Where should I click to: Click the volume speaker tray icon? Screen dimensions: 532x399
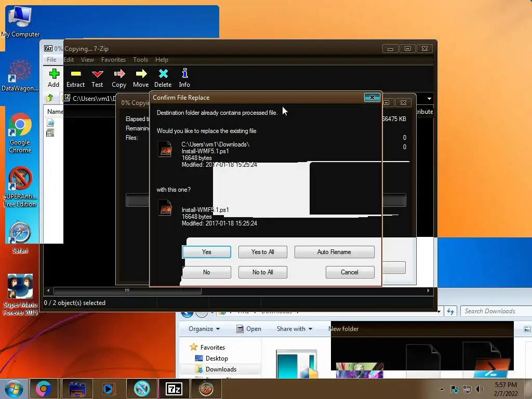click(x=480, y=389)
